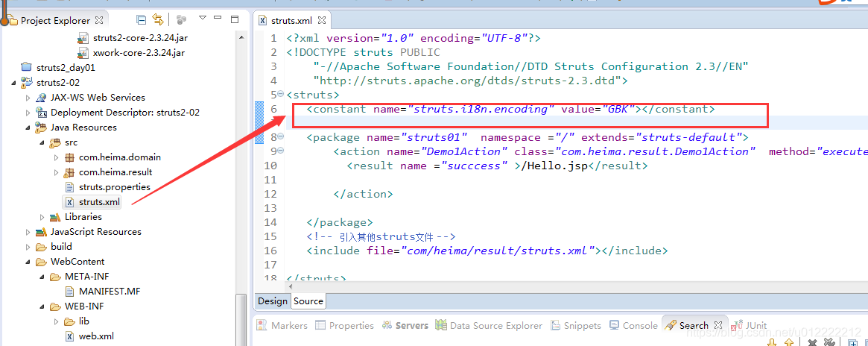868x346 pixels.
Task: Collapse the META-INF folder
Action: tap(42, 277)
